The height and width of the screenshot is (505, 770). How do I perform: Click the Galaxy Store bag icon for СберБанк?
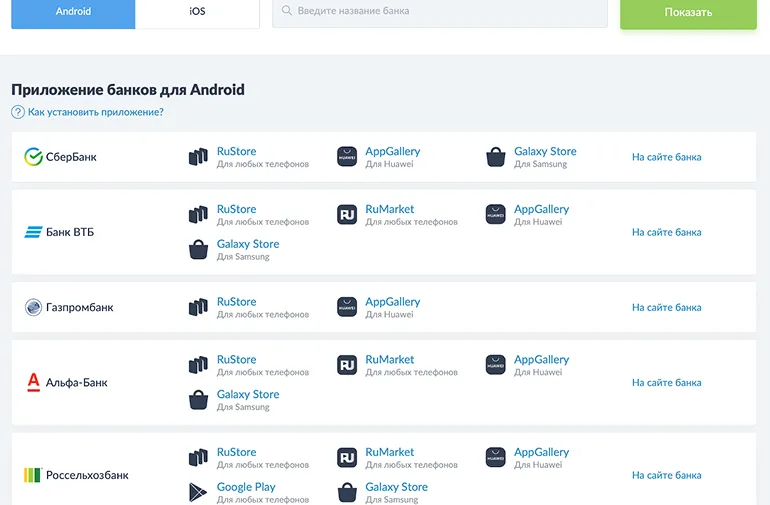496,157
